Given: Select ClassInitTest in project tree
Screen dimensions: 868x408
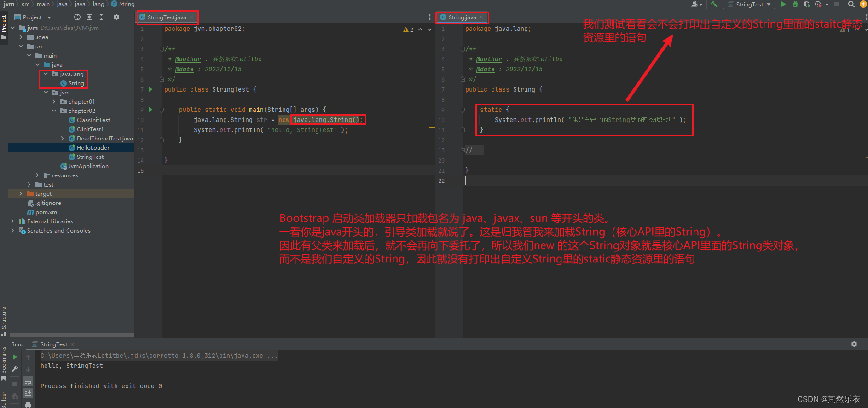Looking at the screenshot, I should (x=93, y=120).
